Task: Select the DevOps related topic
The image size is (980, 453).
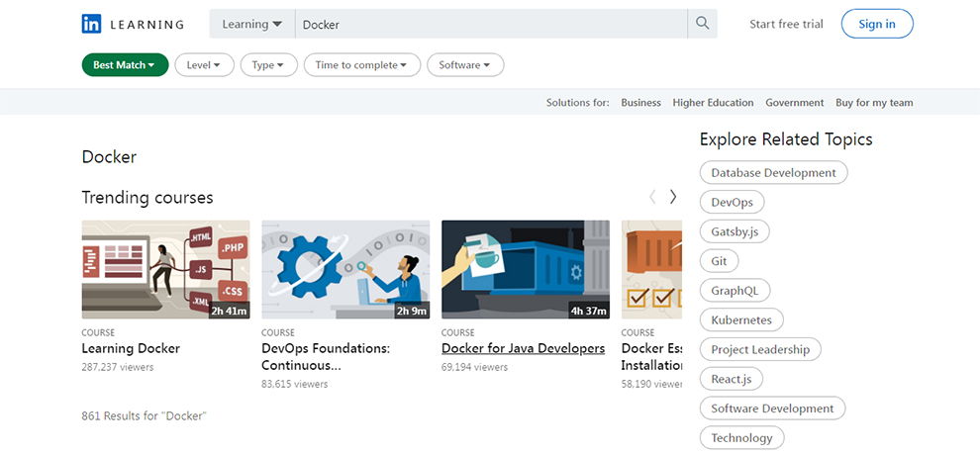Action: click(732, 202)
